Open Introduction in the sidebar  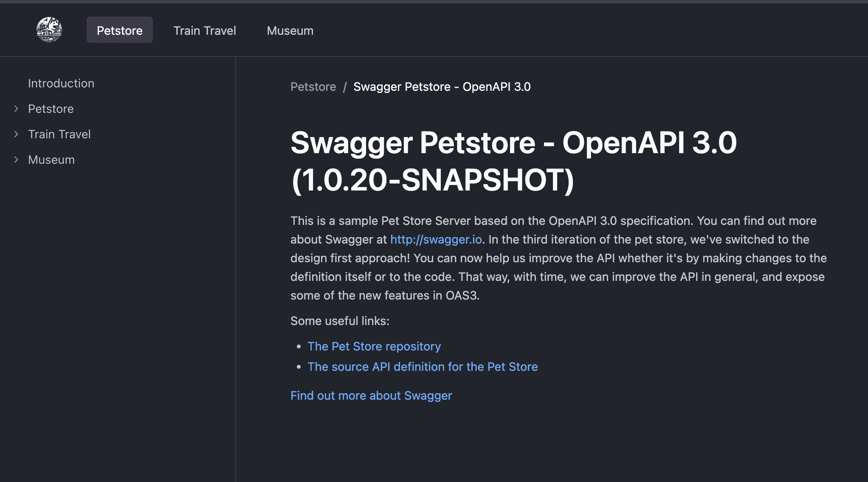coord(61,83)
